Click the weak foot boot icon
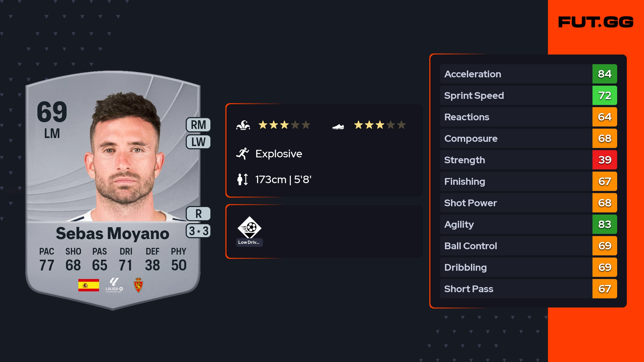The height and width of the screenshot is (362, 644). 338,126
